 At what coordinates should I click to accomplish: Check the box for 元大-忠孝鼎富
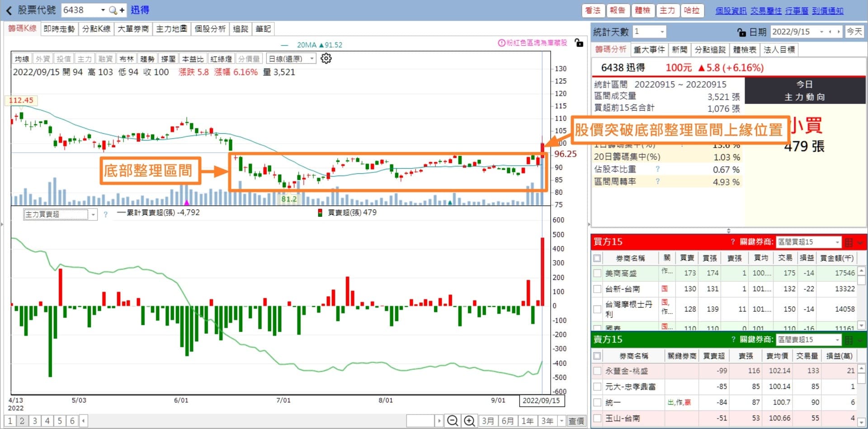tap(597, 387)
